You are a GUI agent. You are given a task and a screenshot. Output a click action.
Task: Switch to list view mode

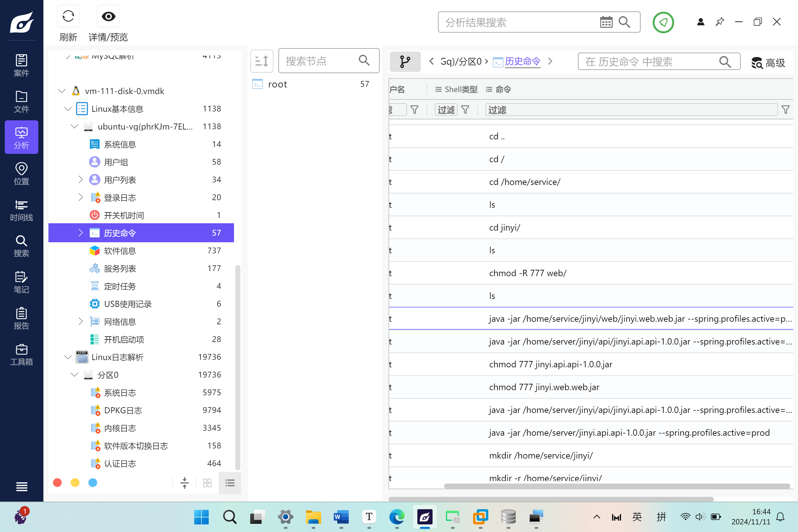pos(230,483)
